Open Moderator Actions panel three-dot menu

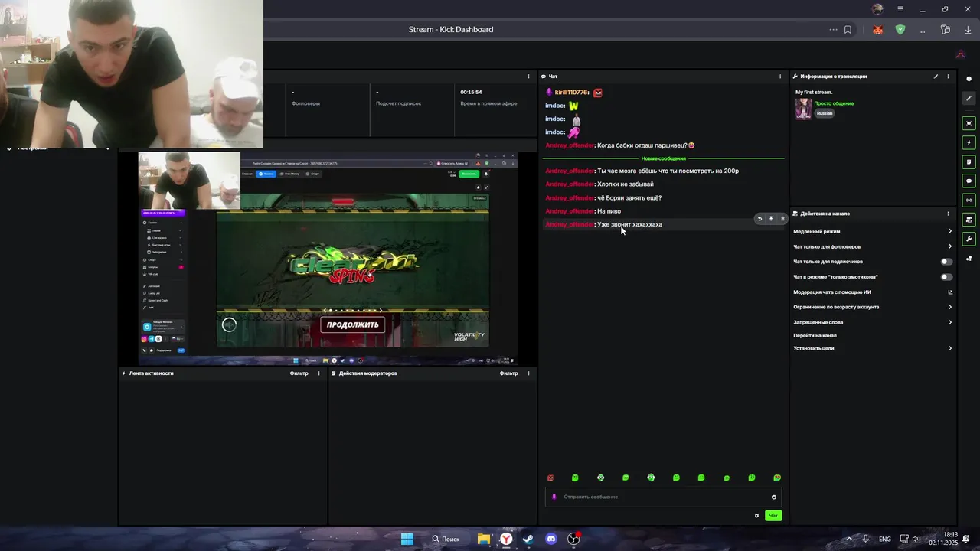(529, 373)
